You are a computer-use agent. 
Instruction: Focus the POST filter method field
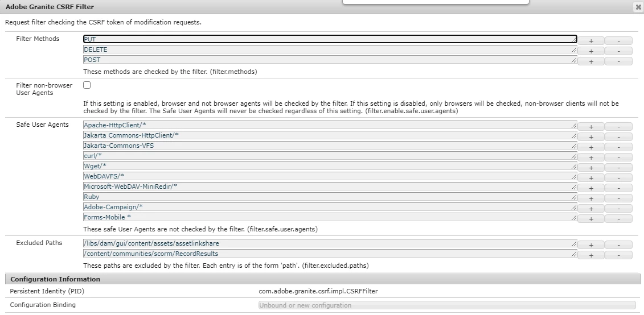click(330, 60)
